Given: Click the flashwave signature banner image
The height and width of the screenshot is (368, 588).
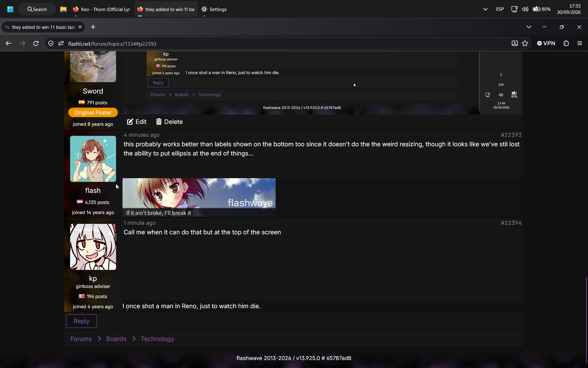Looking at the screenshot, I should click(x=199, y=197).
